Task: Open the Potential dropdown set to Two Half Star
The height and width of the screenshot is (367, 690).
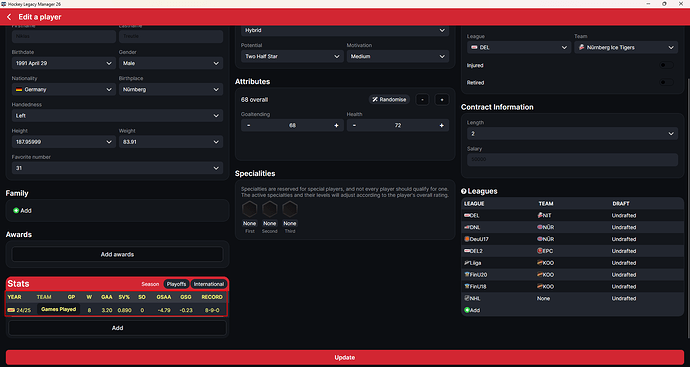Action: (292, 56)
